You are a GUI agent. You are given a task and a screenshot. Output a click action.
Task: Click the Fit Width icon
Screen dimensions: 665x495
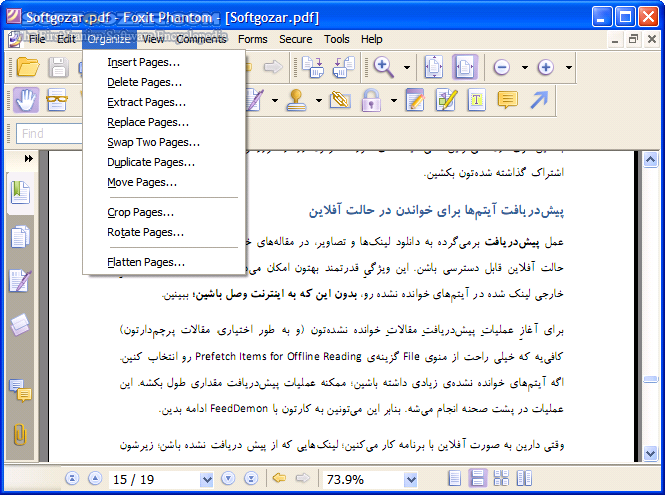[465, 67]
